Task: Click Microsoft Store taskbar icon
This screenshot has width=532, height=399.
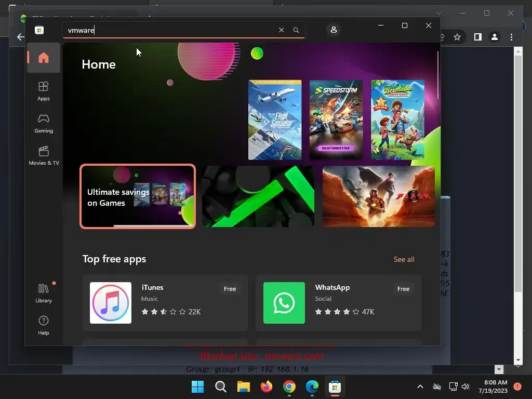Action: pyautogui.click(x=335, y=387)
